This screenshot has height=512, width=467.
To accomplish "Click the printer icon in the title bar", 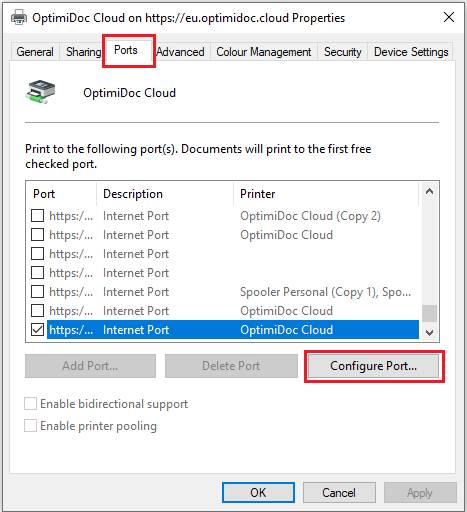I will tap(19, 17).
